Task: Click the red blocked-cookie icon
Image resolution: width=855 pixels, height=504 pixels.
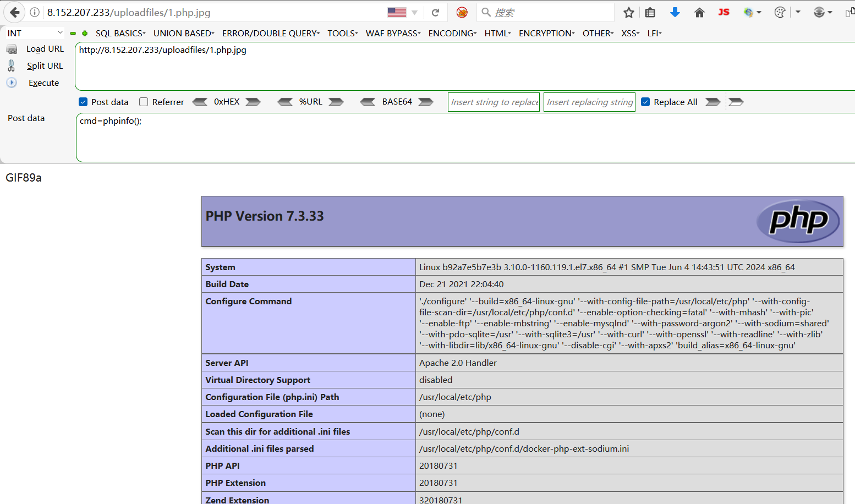Action: pyautogui.click(x=462, y=12)
